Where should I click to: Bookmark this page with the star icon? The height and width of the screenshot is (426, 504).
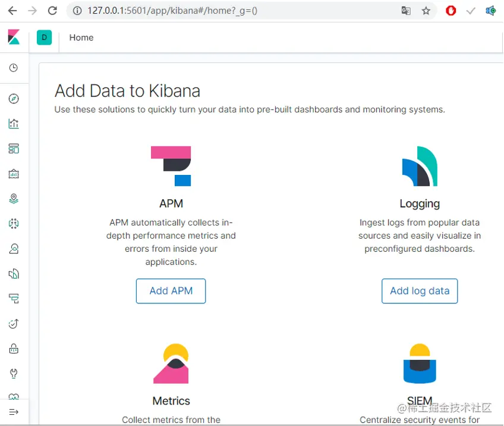(x=426, y=11)
